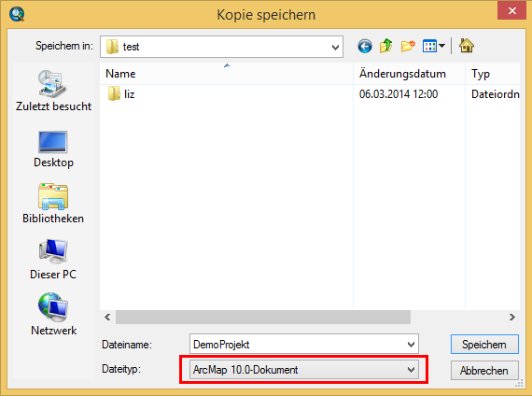Go up one folder level

(x=386, y=46)
